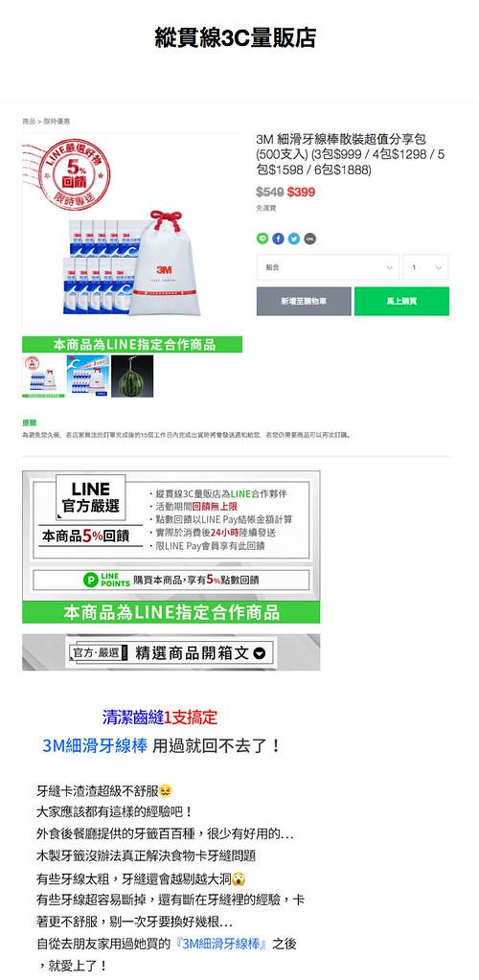
Task: Click the LINE 官方嚴選 promo banner
Action: (x=171, y=547)
